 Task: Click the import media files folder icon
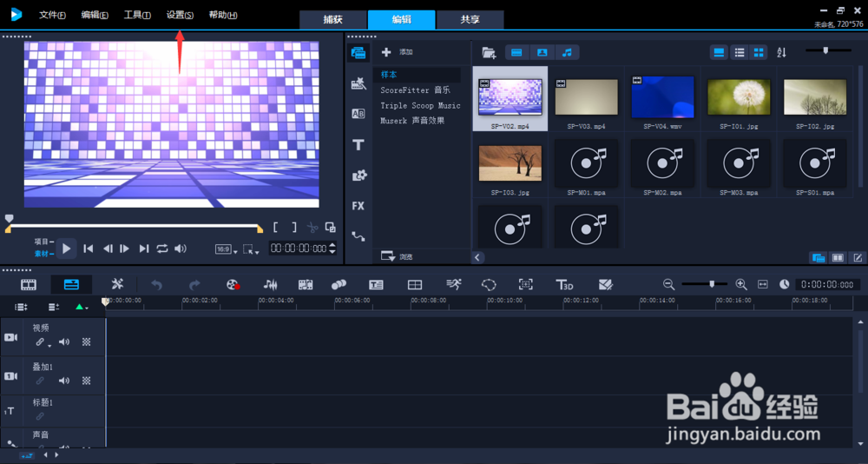point(489,53)
